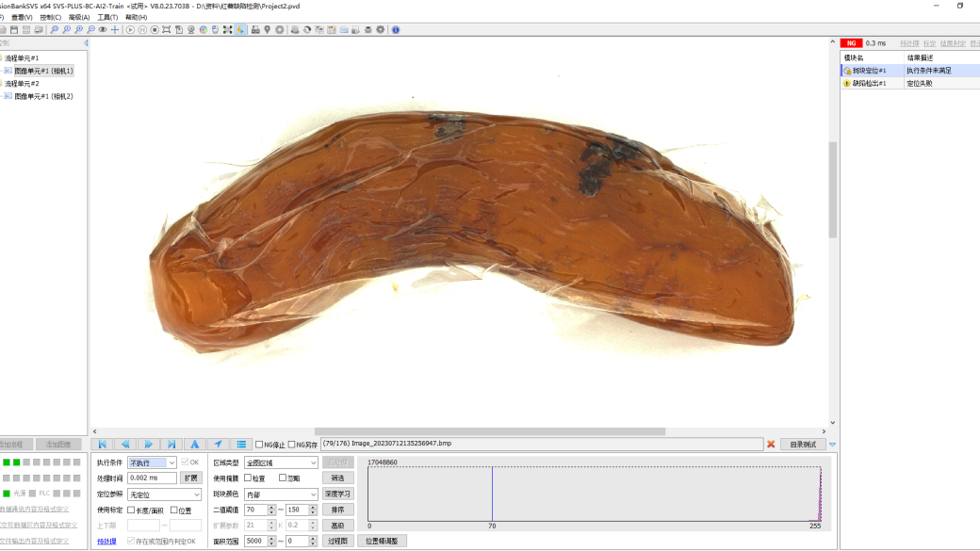Toggle the 位置 calibration checkbox
The width and height of the screenshot is (980, 551).
tap(174, 510)
